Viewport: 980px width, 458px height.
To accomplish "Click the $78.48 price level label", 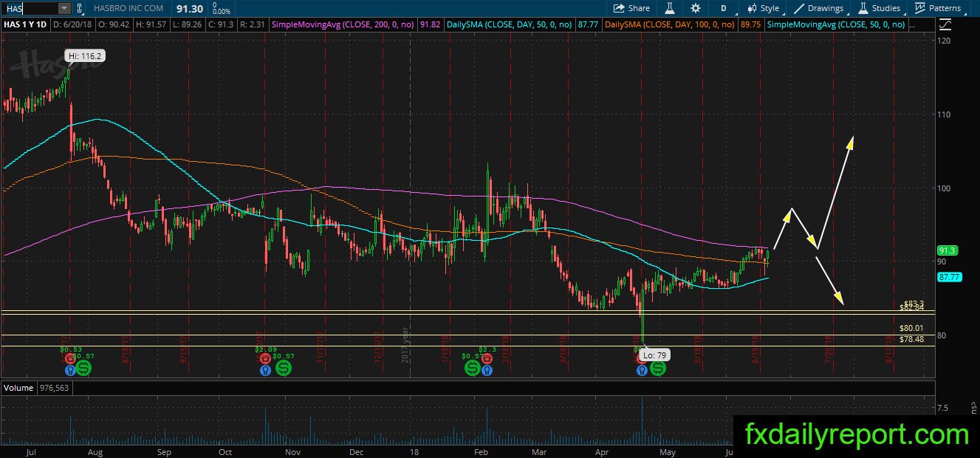I will pyautogui.click(x=911, y=339).
